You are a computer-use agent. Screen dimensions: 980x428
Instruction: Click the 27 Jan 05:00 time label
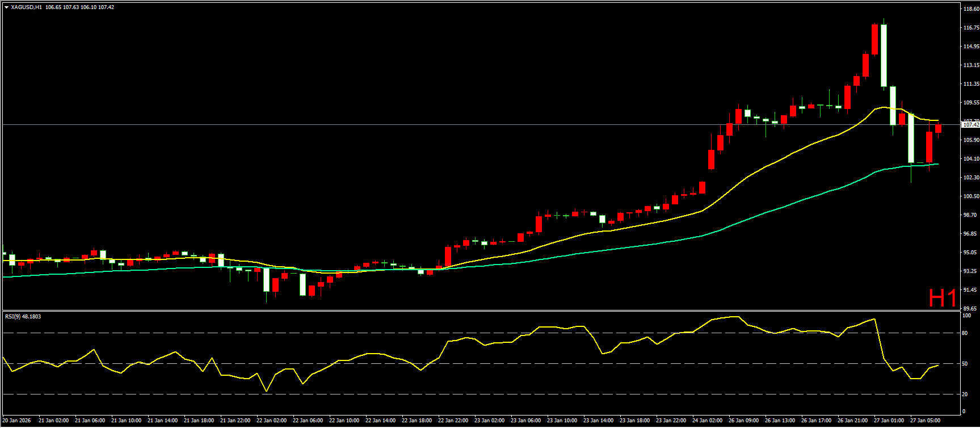click(x=925, y=421)
